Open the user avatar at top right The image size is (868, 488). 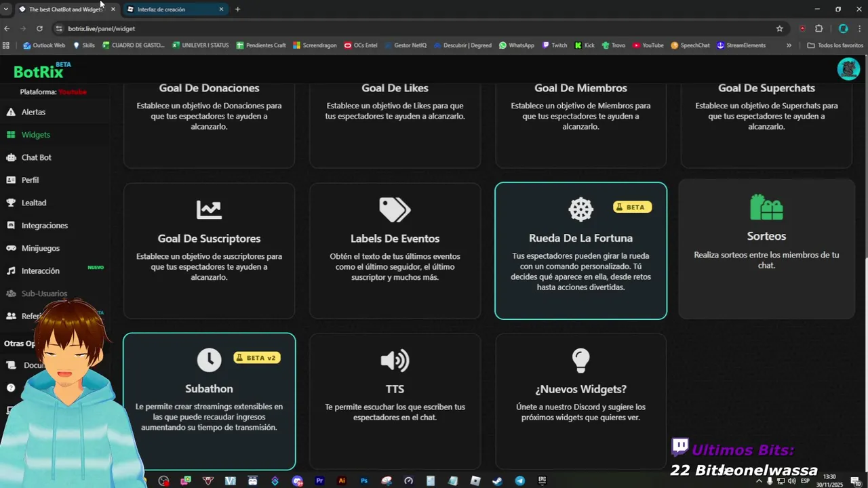848,69
